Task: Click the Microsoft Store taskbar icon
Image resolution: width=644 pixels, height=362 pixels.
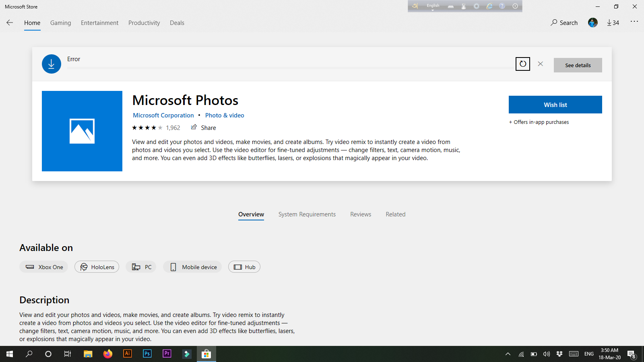Action: 206,354
